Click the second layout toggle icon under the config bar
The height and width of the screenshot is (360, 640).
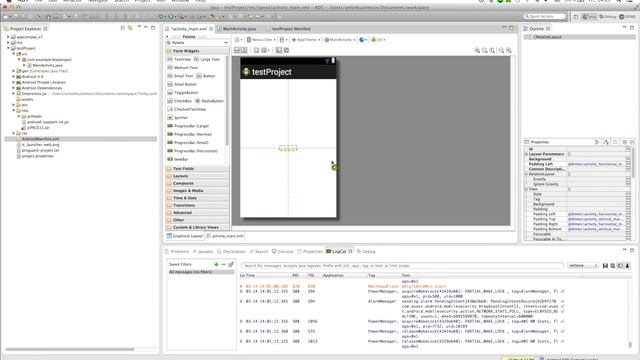pos(244,50)
